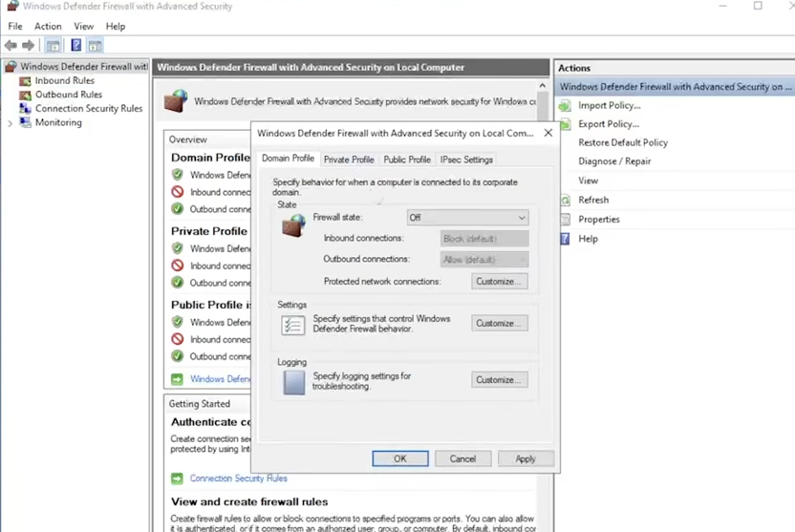The image size is (795, 532).
Task: Click the Refresh icon in Actions pane
Action: click(566, 201)
